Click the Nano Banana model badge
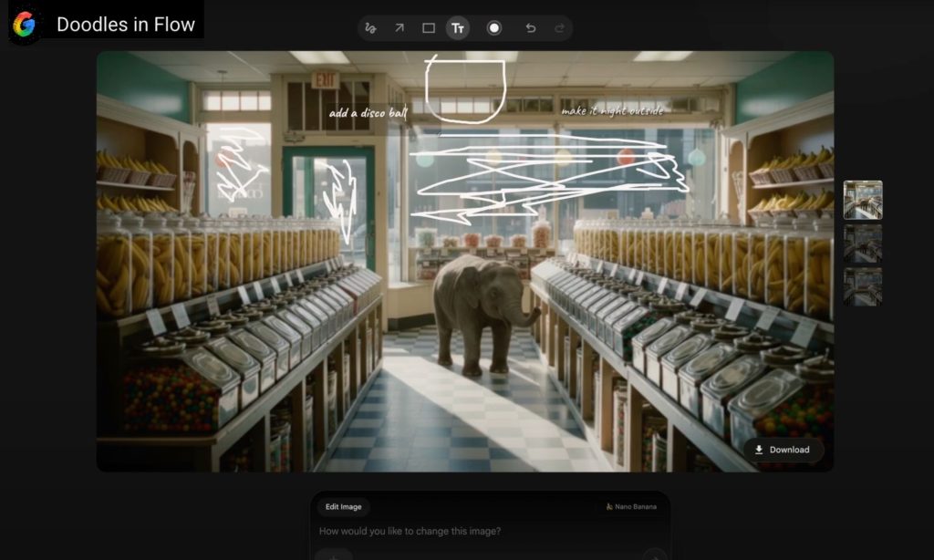934x560 pixels. click(x=632, y=507)
